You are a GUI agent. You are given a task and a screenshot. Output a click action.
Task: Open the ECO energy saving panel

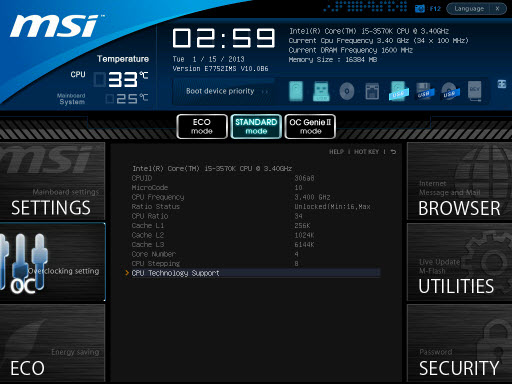coord(52,343)
